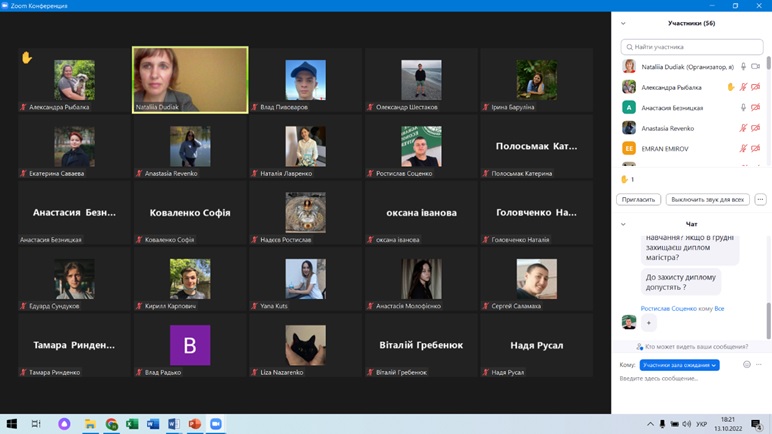Open Excel from the taskbar
This screenshot has height=434, width=772.
pyautogui.click(x=132, y=424)
